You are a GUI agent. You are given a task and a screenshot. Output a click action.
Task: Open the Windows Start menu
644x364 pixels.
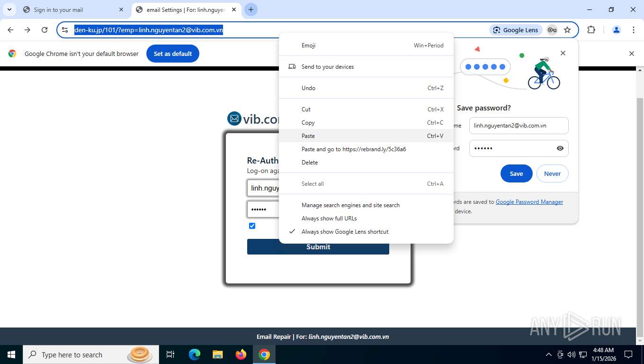[11, 355]
